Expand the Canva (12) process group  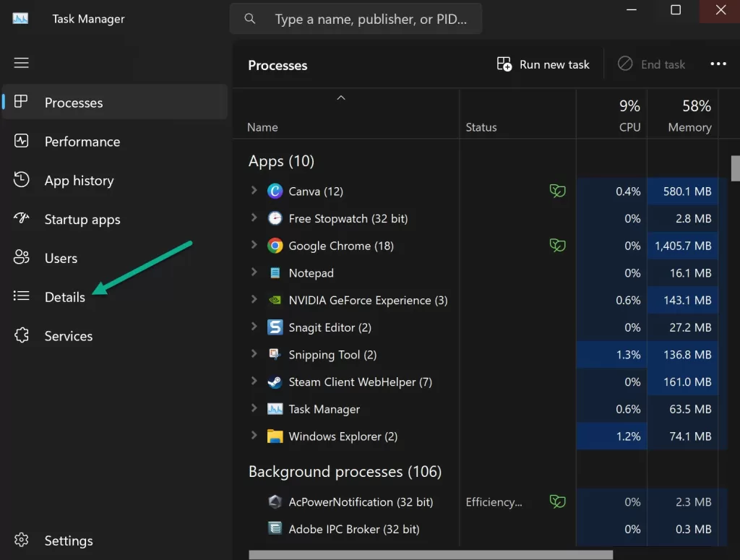point(254,190)
